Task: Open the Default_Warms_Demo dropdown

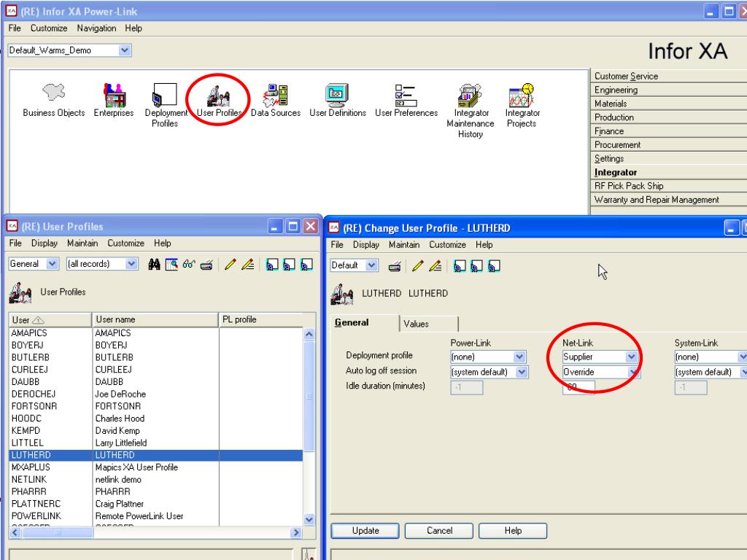Action: point(125,50)
